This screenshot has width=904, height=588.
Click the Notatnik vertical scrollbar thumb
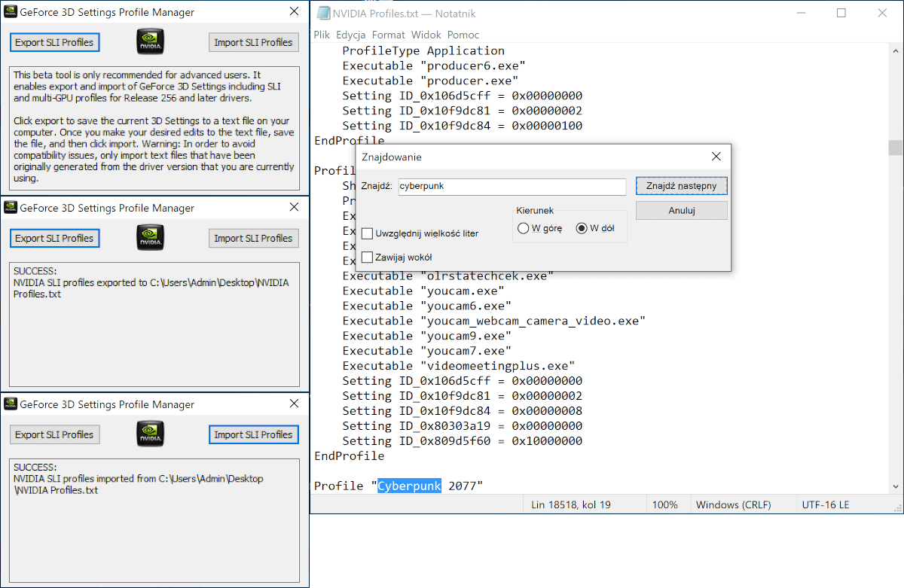tap(895, 147)
